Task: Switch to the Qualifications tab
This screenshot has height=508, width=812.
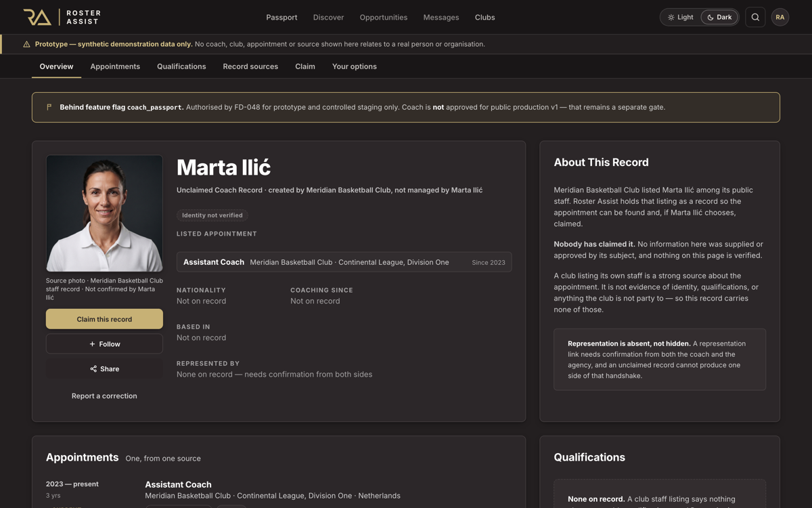Action: pyautogui.click(x=181, y=66)
